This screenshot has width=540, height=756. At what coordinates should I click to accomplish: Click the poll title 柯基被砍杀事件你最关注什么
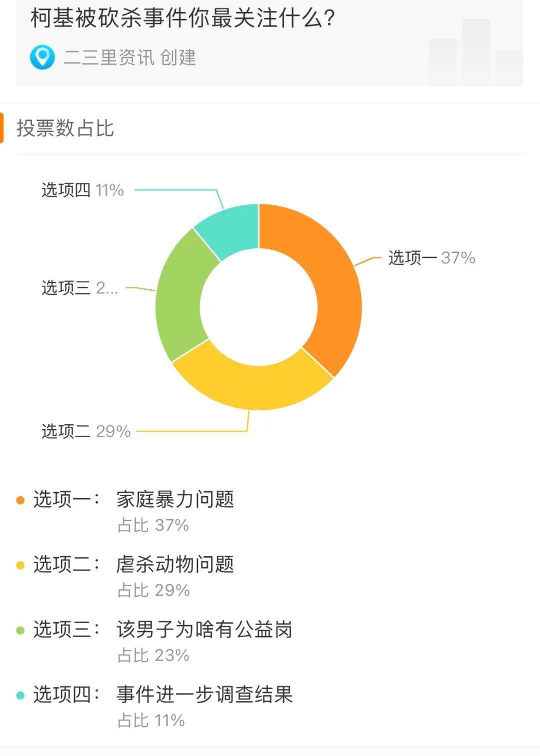click(182, 18)
